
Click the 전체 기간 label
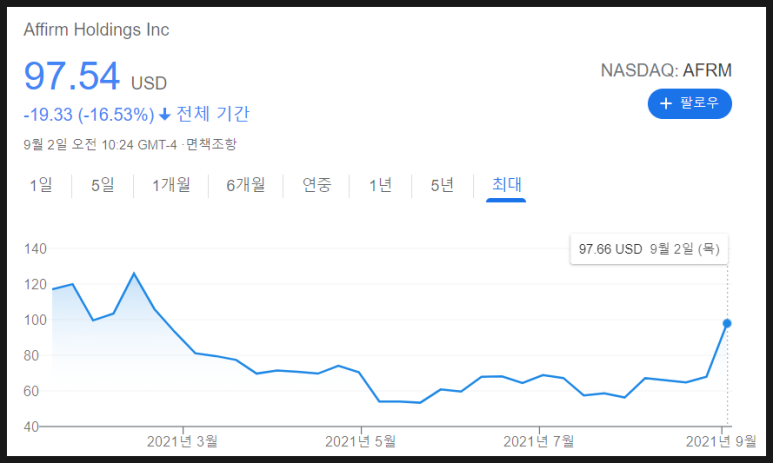[213, 114]
